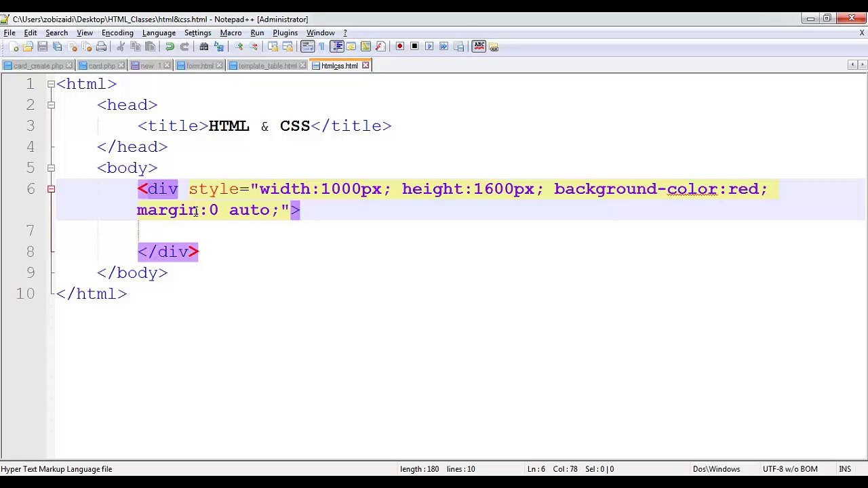Open the Window menu

click(x=320, y=33)
